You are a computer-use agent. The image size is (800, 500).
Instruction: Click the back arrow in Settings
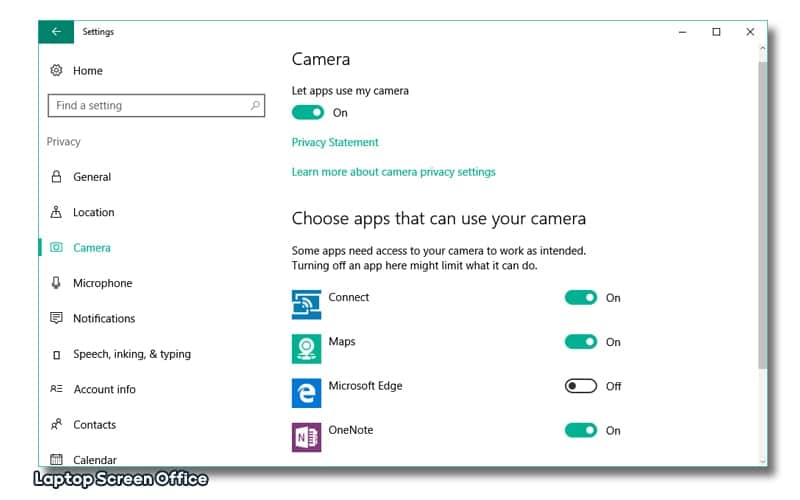[x=56, y=32]
